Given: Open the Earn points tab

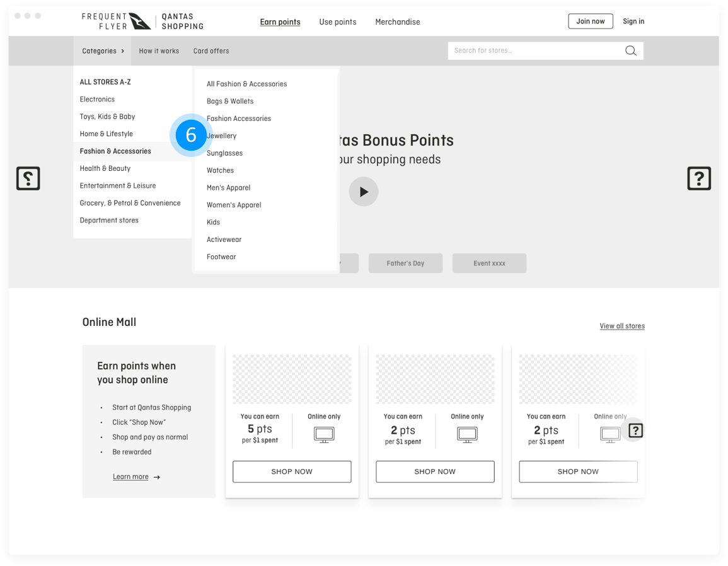Looking at the screenshot, I should click(280, 22).
